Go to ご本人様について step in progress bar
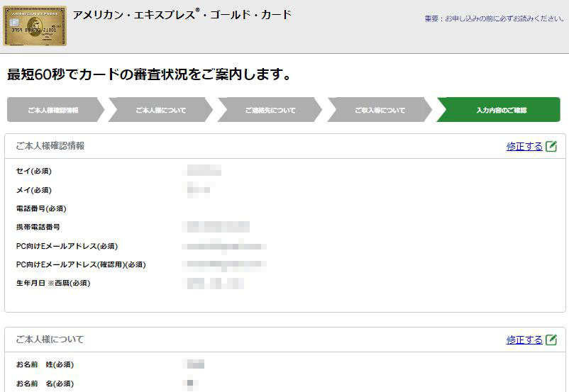The height and width of the screenshot is (392, 569). (161, 110)
